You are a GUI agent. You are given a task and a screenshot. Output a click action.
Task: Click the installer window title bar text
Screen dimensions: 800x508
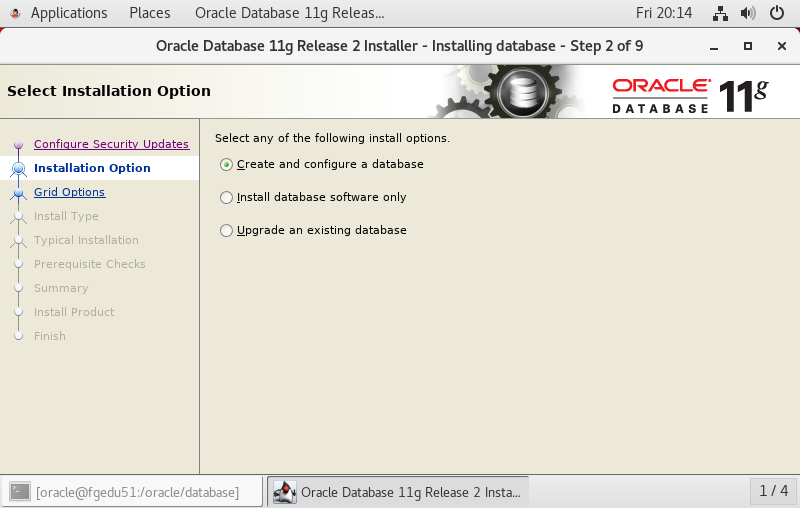click(399, 46)
